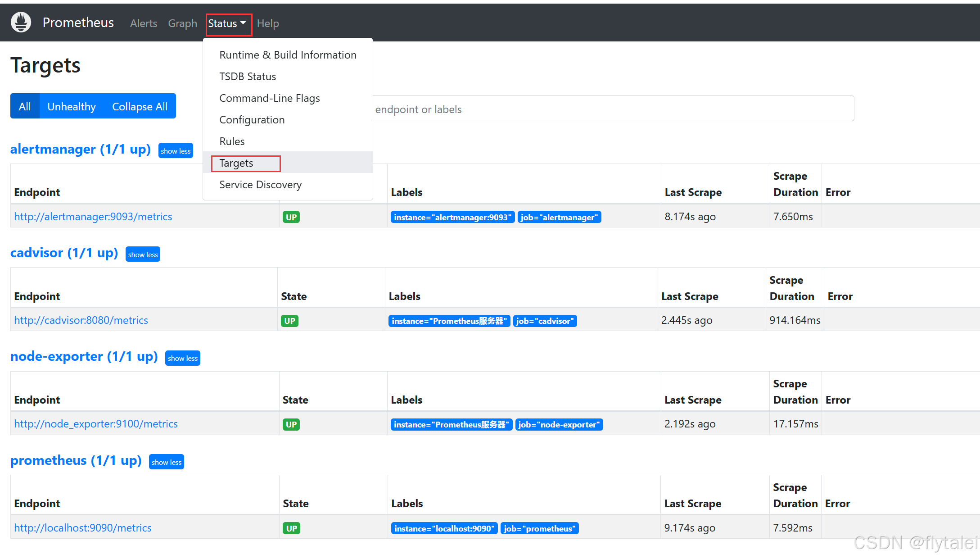Choose Runtime & Build Information
The image size is (980, 559).
(288, 55)
